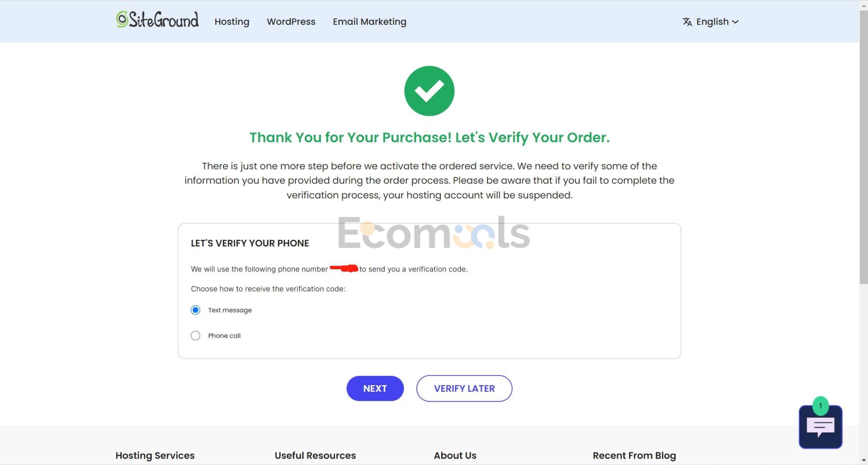
Task: Click the VERIFY LATER button
Action: (x=464, y=389)
